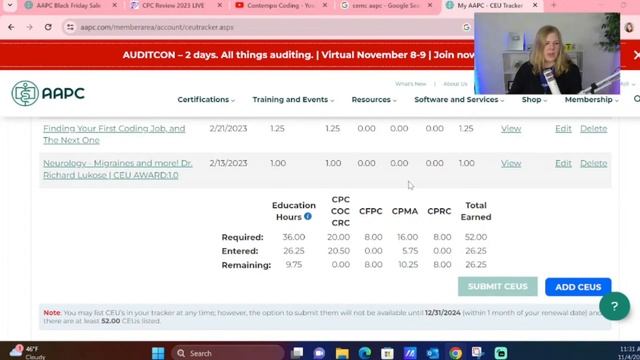Dismiss the AUDITCON banner with X
The image size is (640, 360).
[636, 55]
